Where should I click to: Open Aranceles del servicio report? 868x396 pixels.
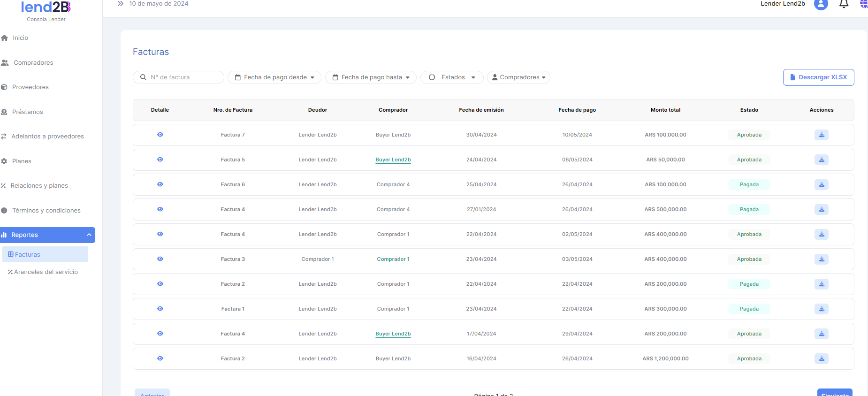pos(46,272)
